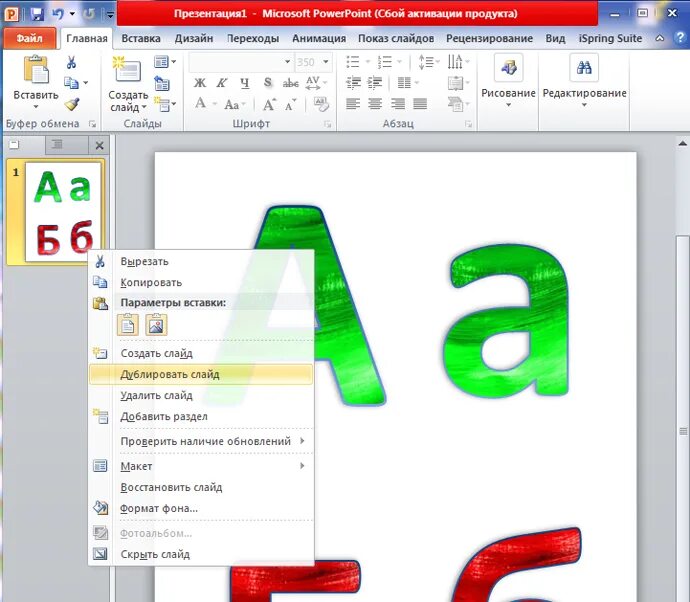Toggle underline (Ч) formatting
The height and width of the screenshot is (602, 690).
245,83
